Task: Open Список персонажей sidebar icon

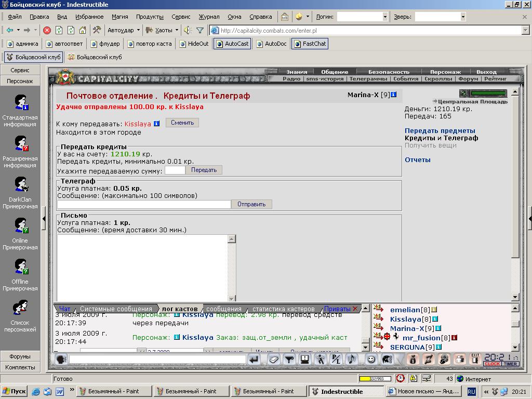Action: pos(20,308)
